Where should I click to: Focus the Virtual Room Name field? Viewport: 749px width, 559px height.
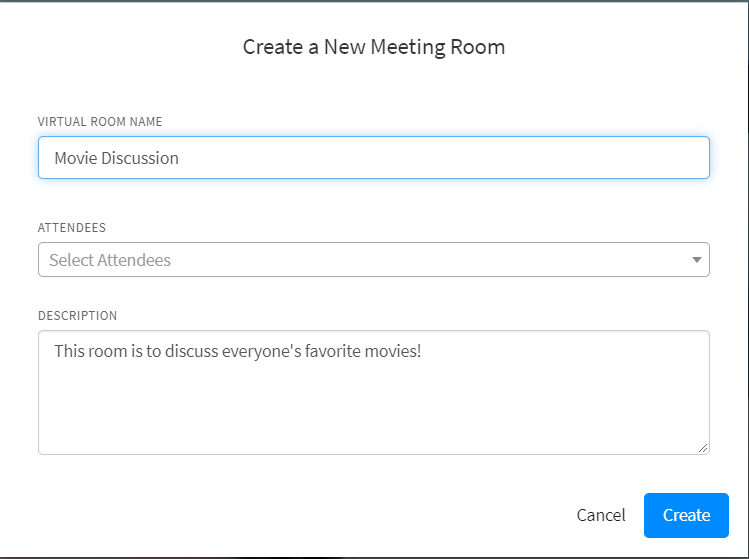(374, 158)
